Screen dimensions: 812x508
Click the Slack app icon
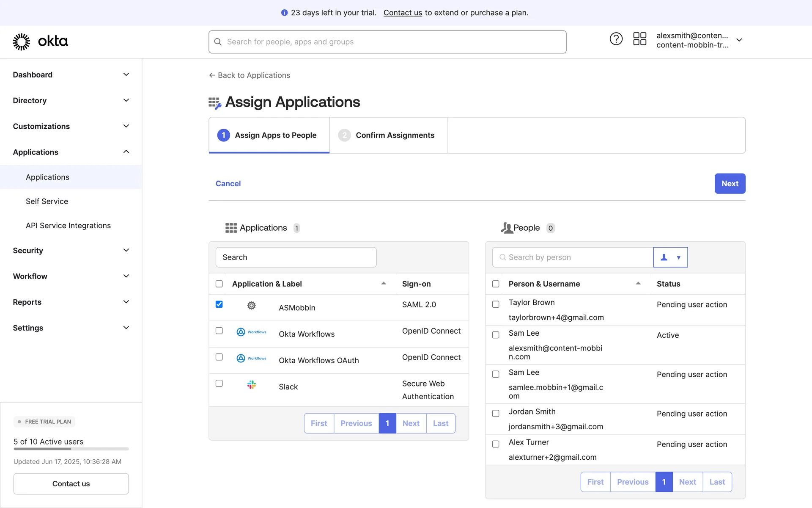click(251, 384)
